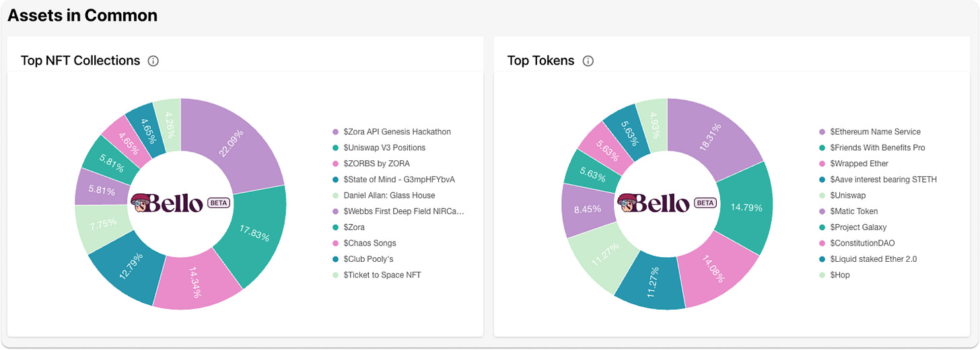This screenshot has width=980, height=350.
Task: Select $Uniswap V3 Positions legend entry
Action: (x=379, y=147)
